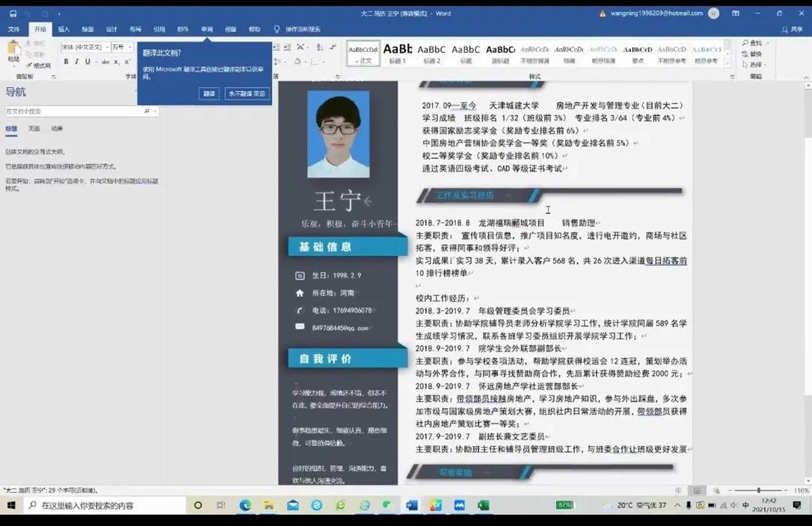Click the vertical document scrollbar

click(x=808, y=283)
